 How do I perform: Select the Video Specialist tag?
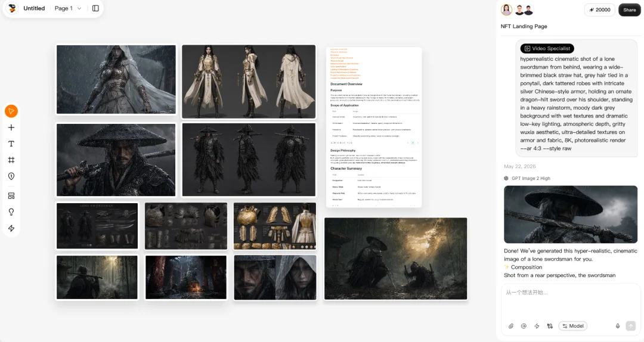click(547, 48)
